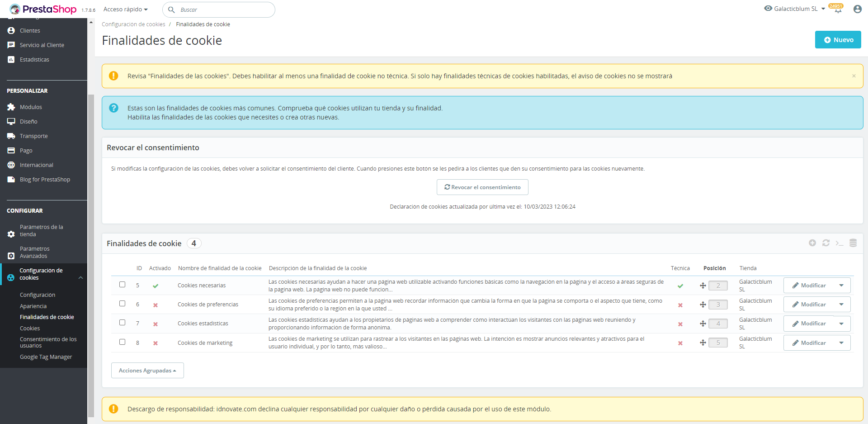Click the export to SQL Manager database icon
Viewport: 868px width, 424px height.
(x=853, y=243)
